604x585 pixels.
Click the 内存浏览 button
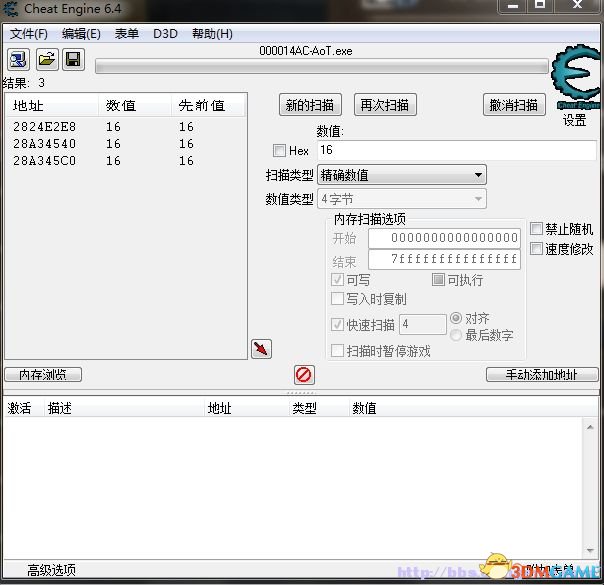(43, 374)
